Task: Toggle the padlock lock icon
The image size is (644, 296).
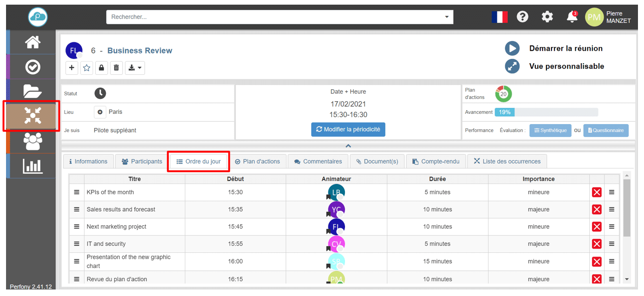Action: point(101,68)
